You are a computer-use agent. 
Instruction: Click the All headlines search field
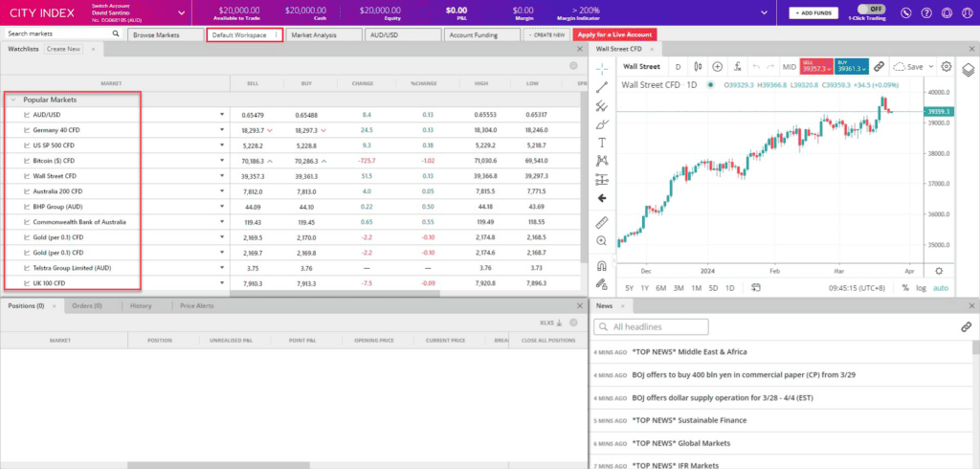[x=651, y=326]
